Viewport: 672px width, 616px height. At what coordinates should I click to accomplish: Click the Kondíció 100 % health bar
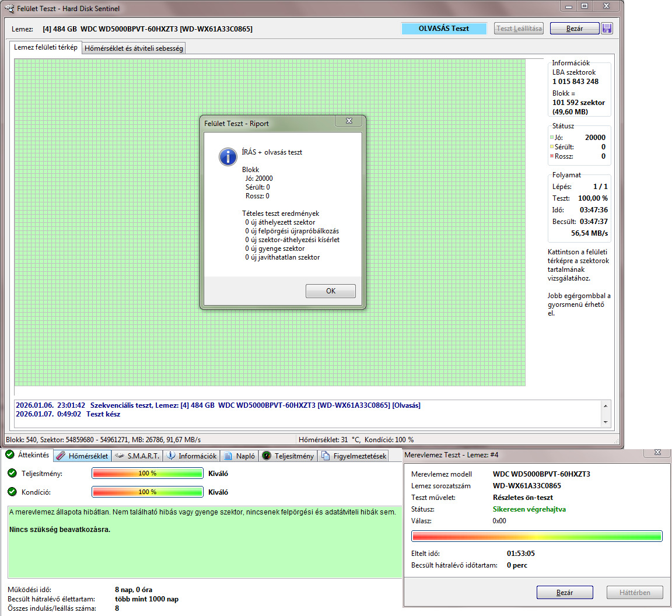[148, 492]
